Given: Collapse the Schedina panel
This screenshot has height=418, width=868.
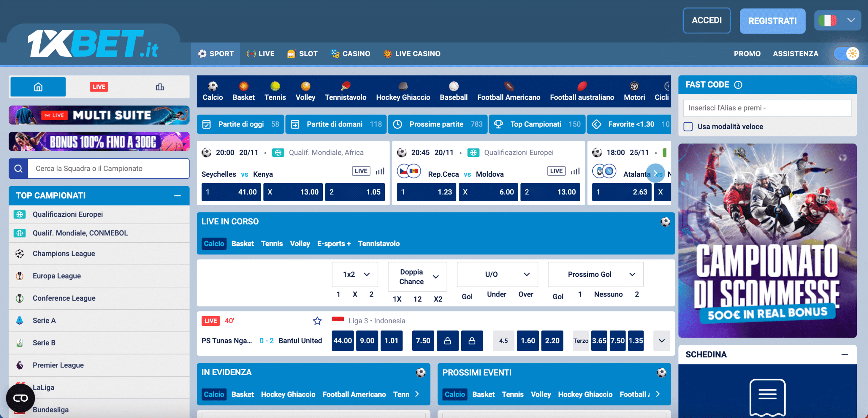Looking at the screenshot, I should tap(845, 355).
